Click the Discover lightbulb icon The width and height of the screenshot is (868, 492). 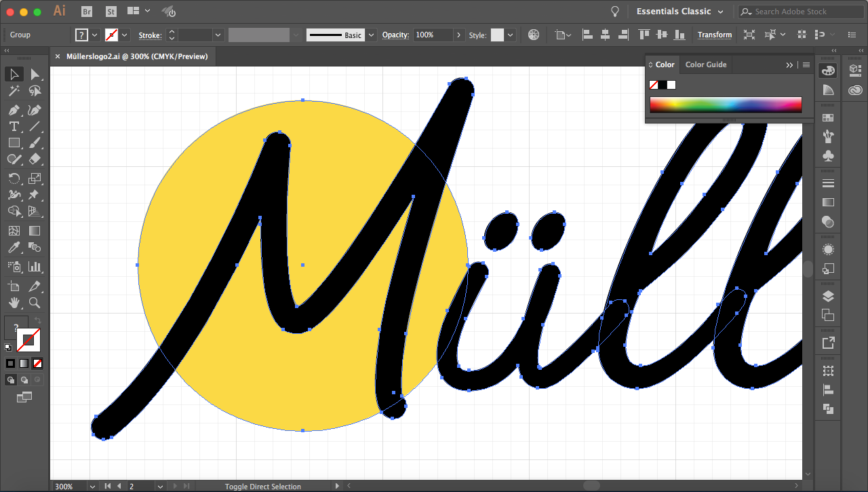point(615,12)
